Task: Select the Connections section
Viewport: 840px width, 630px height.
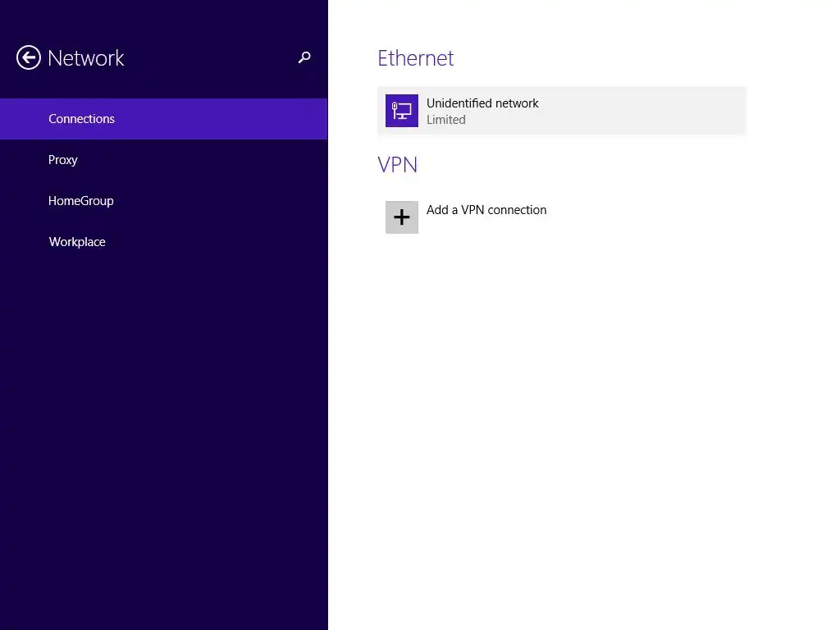Action: (81, 119)
